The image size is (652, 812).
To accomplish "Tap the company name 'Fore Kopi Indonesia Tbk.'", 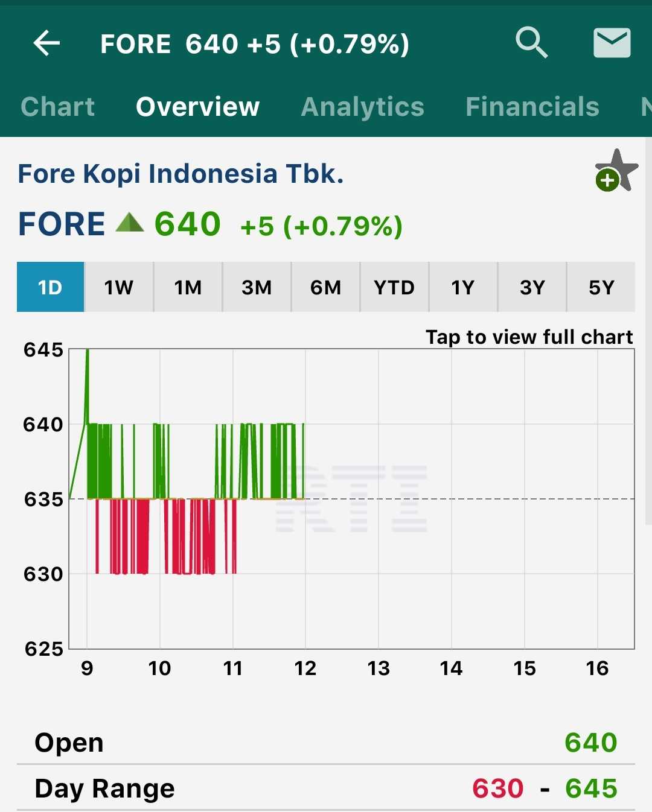I will [181, 174].
